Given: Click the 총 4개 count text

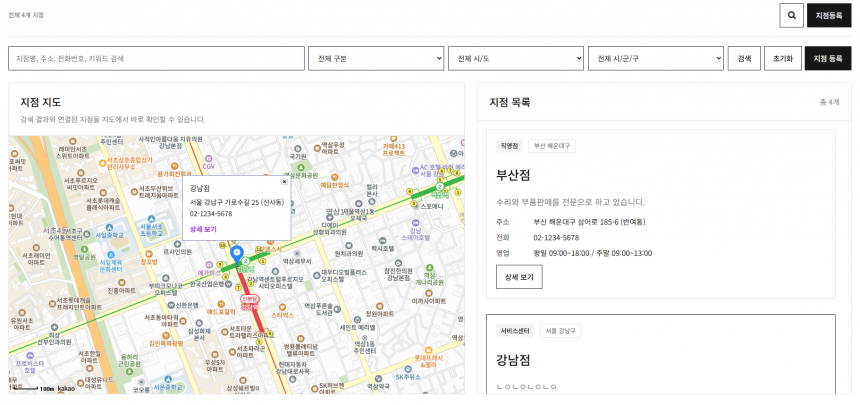Looking at the screenshot, I should pyautogui.click(x=829, y=102).
